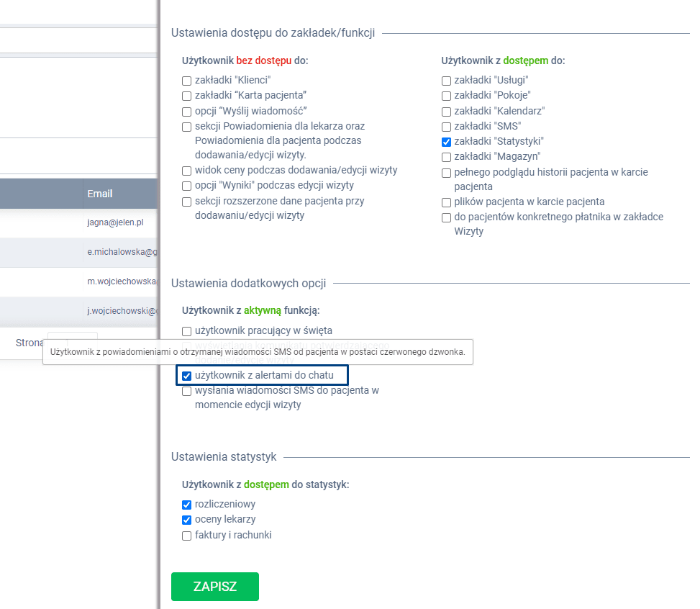Check the zakładki "Kalendarz" box
The height and width of the screenshot is (609, 700).
pyautogui.click(x=446, y=111)
